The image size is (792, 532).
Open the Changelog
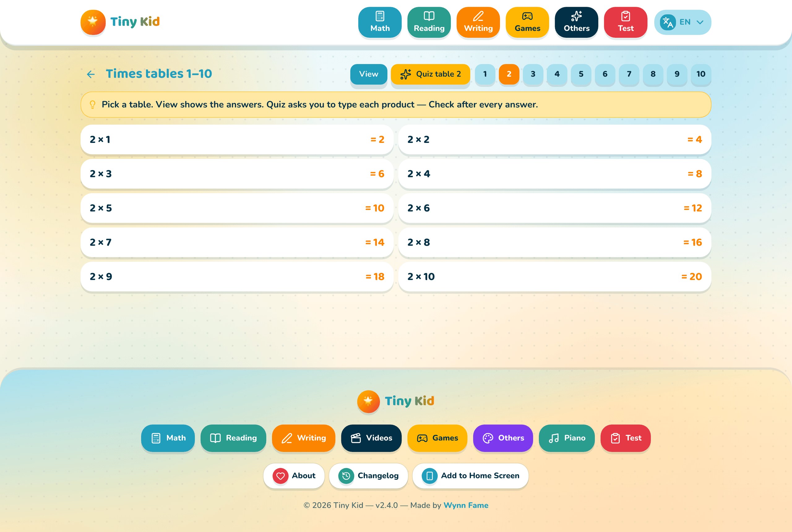[x=368, y=476]
